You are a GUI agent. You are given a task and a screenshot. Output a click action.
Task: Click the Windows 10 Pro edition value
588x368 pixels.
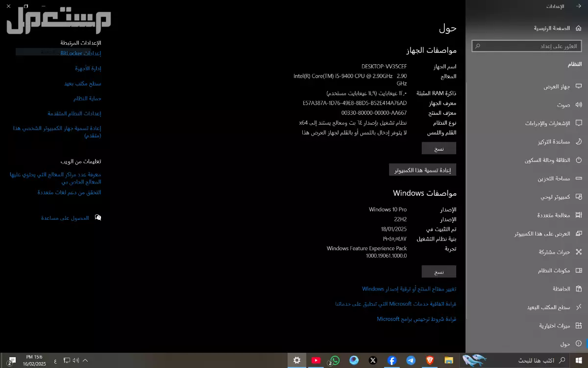(388, 210)
